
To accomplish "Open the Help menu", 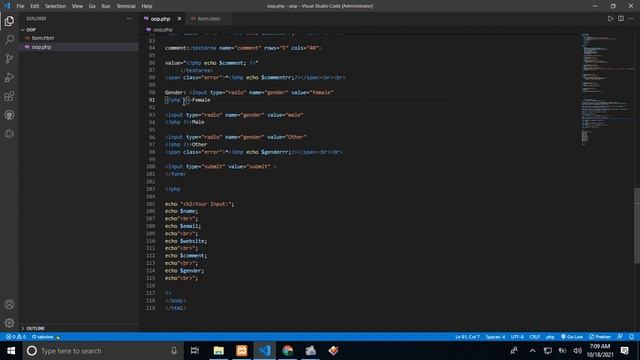I will [x=147, y=6].
